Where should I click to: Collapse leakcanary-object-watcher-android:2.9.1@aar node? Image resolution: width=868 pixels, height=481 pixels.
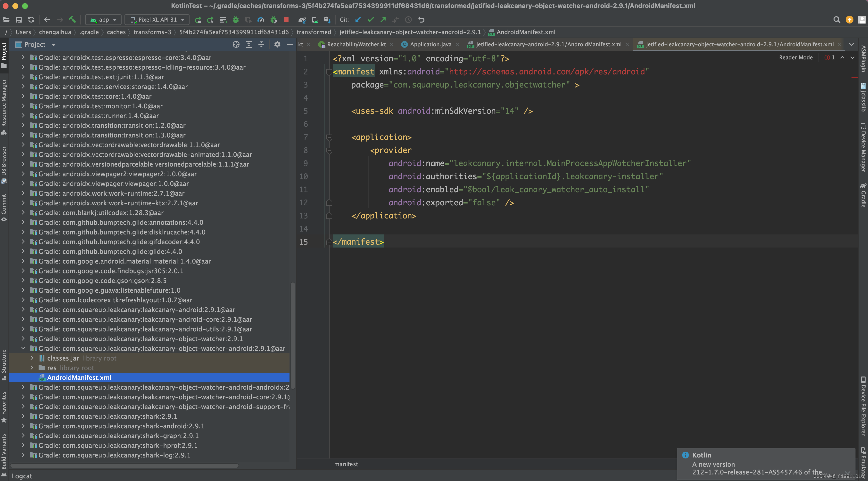[23, 348]
